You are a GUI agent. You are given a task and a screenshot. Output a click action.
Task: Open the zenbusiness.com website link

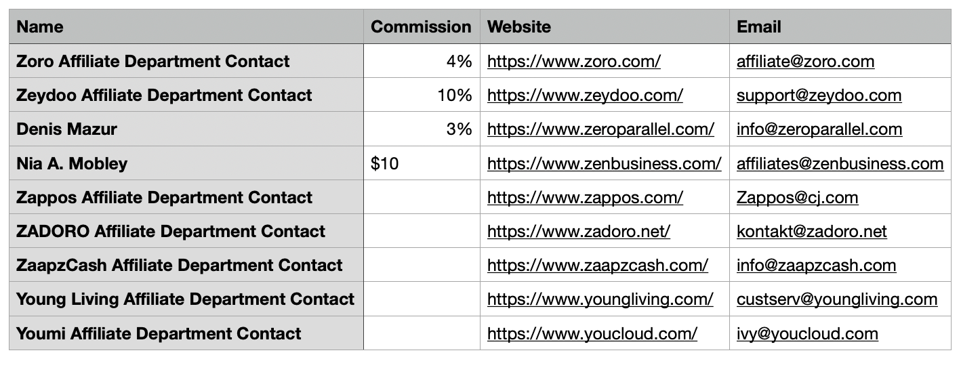(604, 163)
